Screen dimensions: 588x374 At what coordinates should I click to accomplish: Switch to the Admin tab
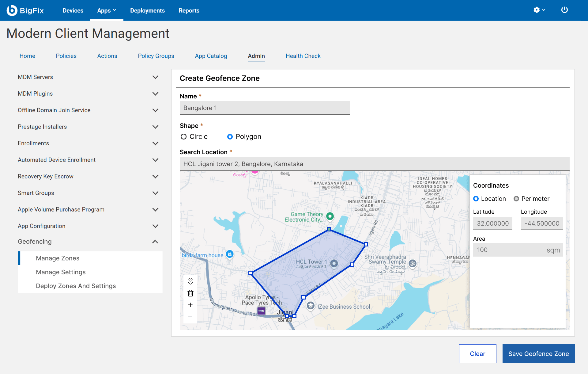tap(256, 56)
